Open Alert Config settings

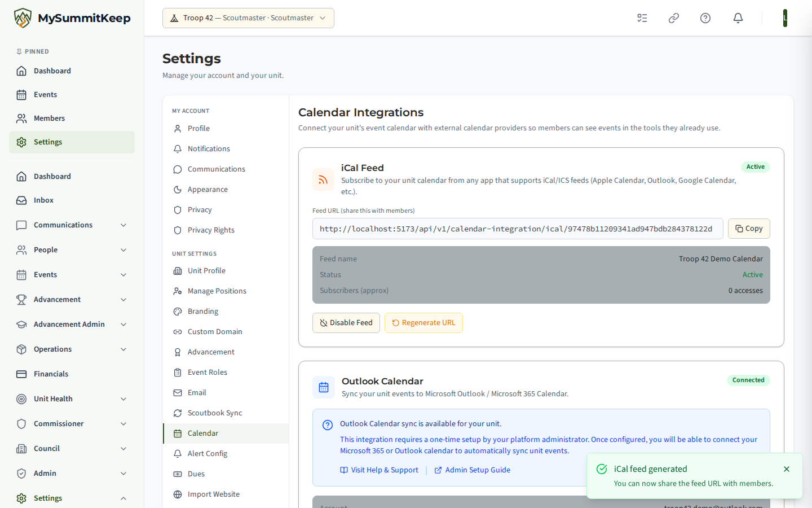pos(226,454)
